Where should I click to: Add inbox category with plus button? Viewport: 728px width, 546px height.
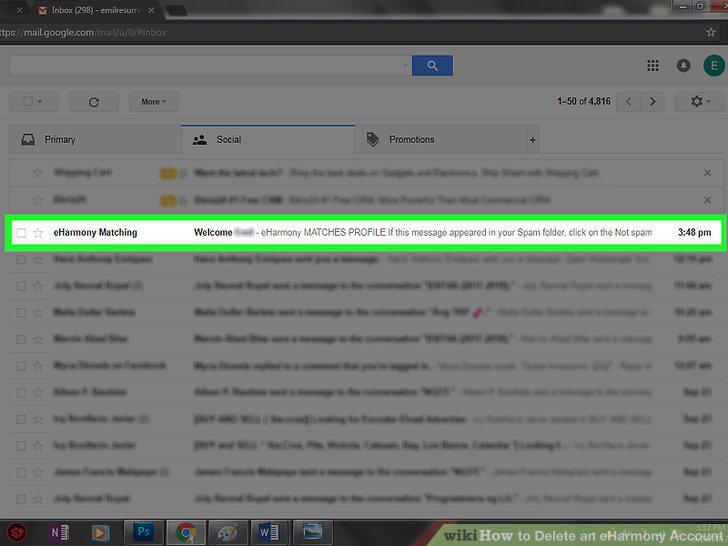pos(533,139)
